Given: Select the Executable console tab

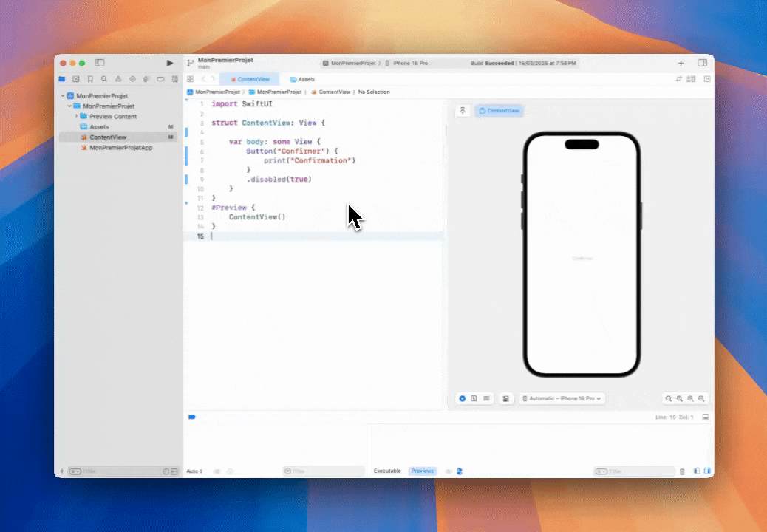Looking at the screenshot, I should (387, 471).
